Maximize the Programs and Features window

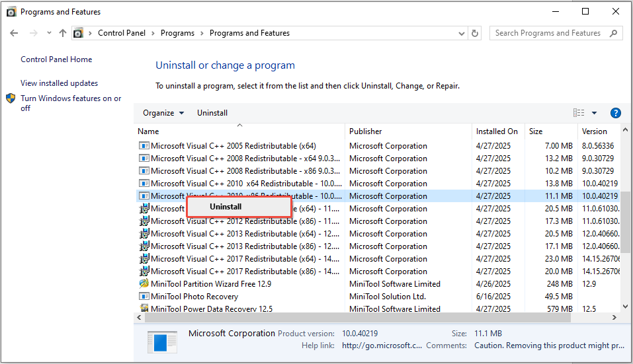click(585, 11)
